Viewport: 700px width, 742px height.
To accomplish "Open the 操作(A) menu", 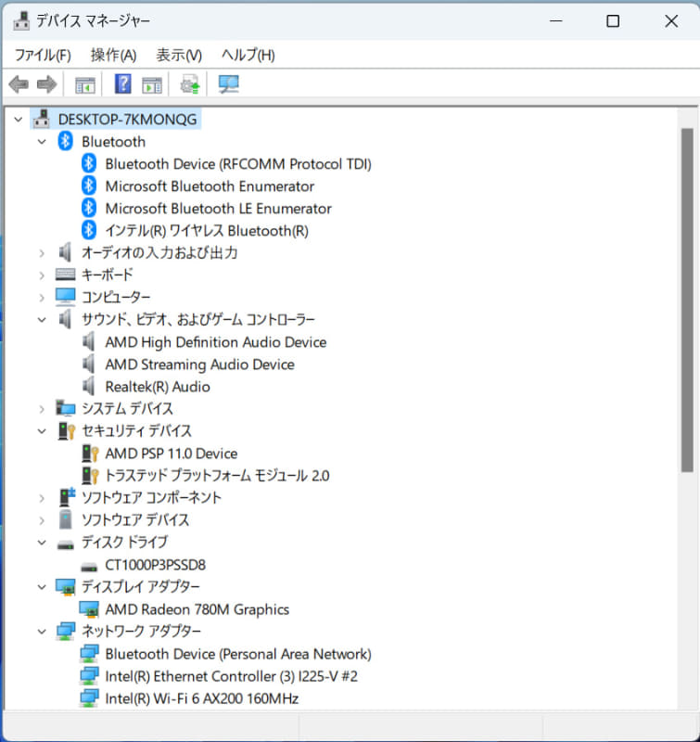I will click(113, 55).
